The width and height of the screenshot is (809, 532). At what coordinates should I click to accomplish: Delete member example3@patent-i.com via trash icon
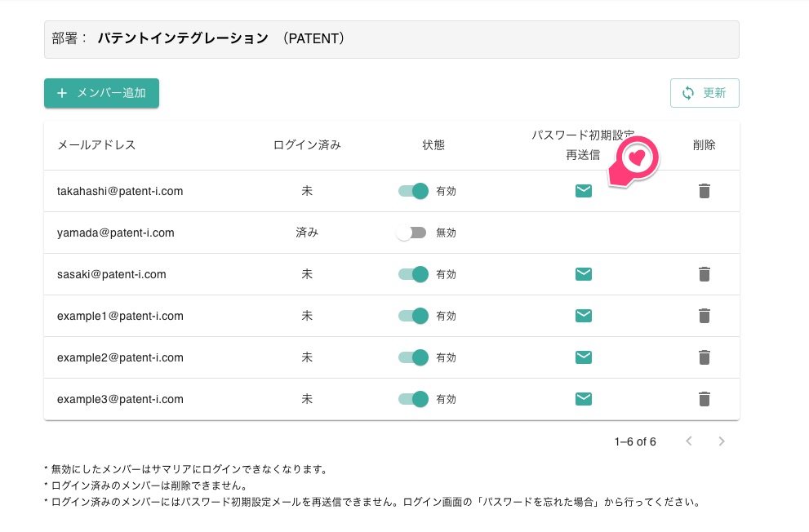click(705, 398)
